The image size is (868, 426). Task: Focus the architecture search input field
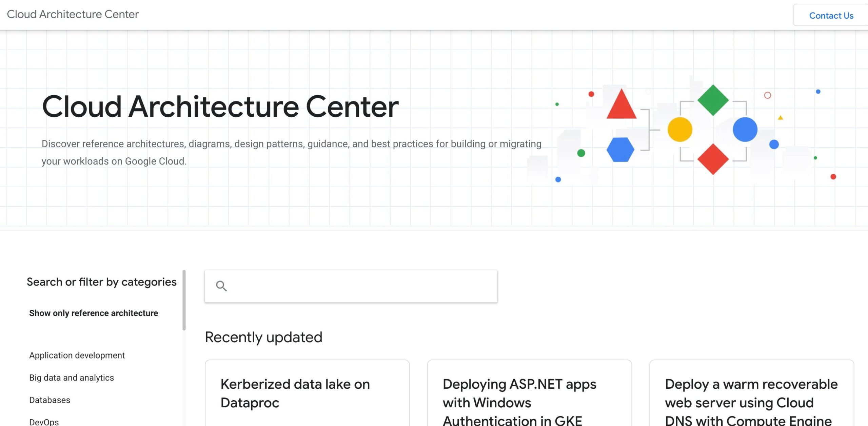point(359,286)
